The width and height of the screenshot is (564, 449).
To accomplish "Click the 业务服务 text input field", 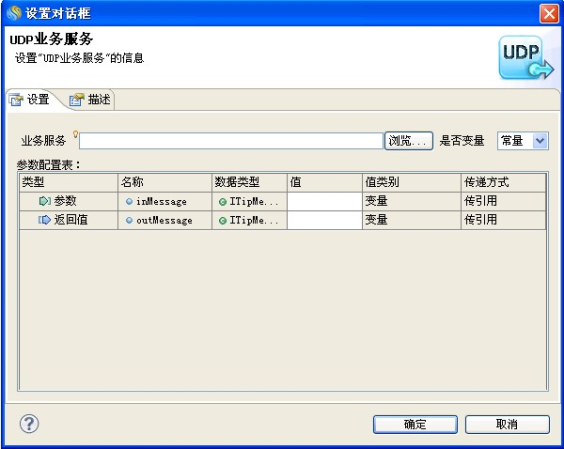I will coord(231,141).
